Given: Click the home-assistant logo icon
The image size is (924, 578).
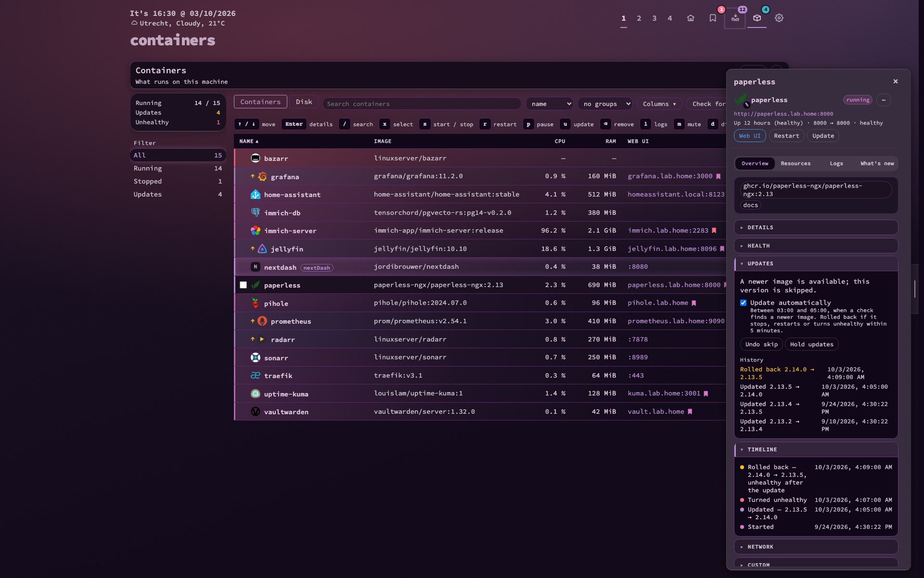Looking at the screenshot, I should coord(256,195).
